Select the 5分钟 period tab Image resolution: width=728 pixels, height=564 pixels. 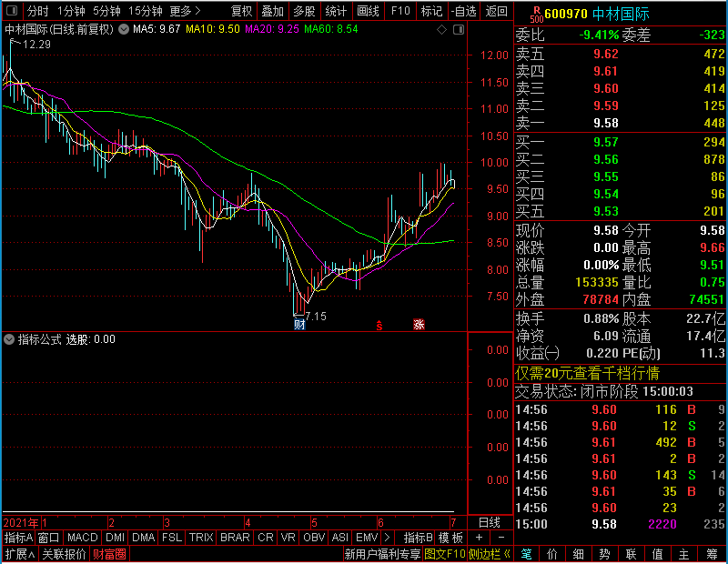(106, 11)
